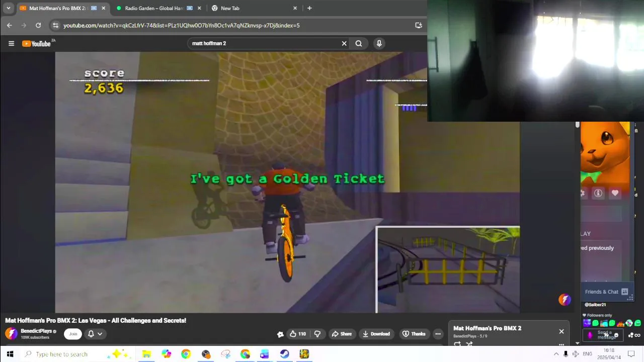Open the Chrome icon on the taskbar
Screen dimensions: 644x362
pos(186,354)
